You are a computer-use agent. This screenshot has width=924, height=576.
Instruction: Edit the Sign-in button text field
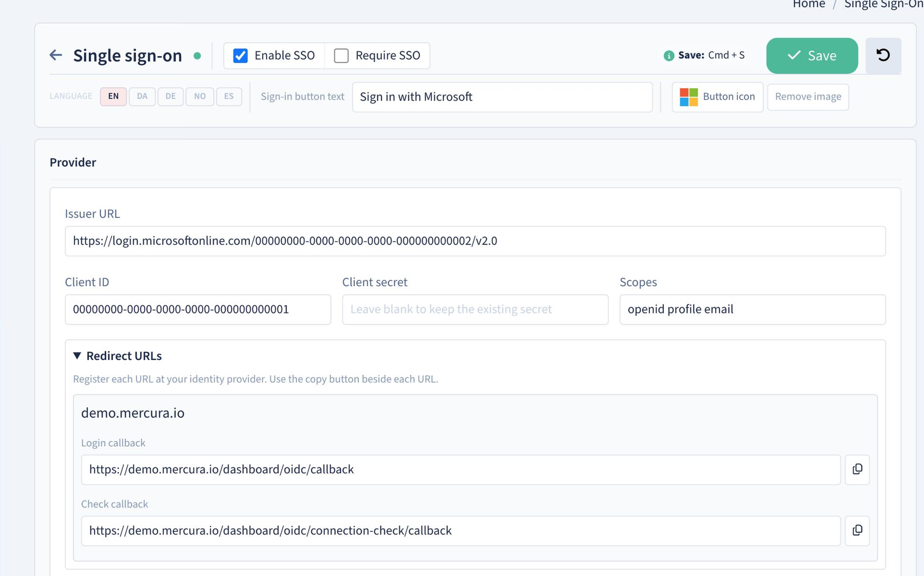[502, 97]
